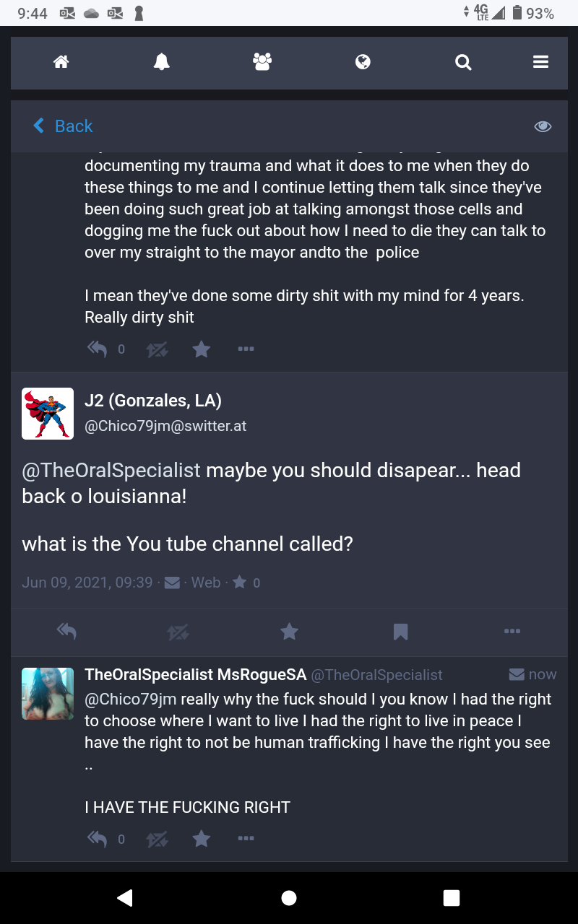This screenshot has width=578, height=924.
Task: Open the hamburger menu
Action: [540, 63]
